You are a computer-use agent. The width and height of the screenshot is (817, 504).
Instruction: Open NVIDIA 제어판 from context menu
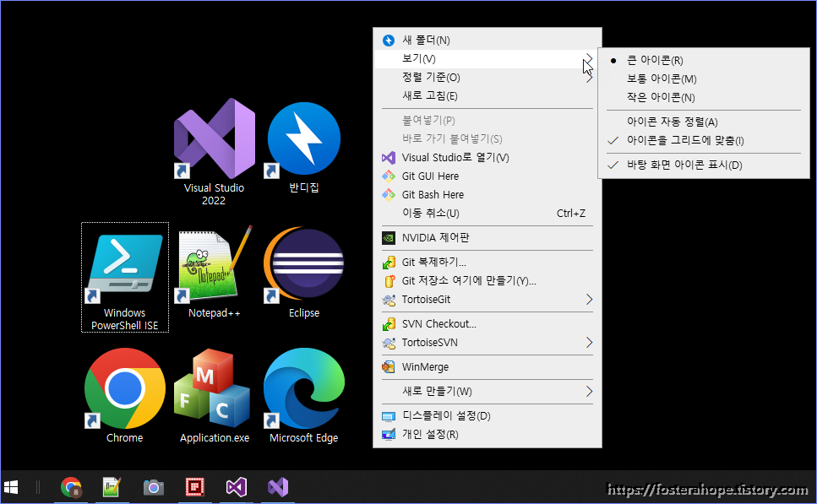click(x=487, y=238)
